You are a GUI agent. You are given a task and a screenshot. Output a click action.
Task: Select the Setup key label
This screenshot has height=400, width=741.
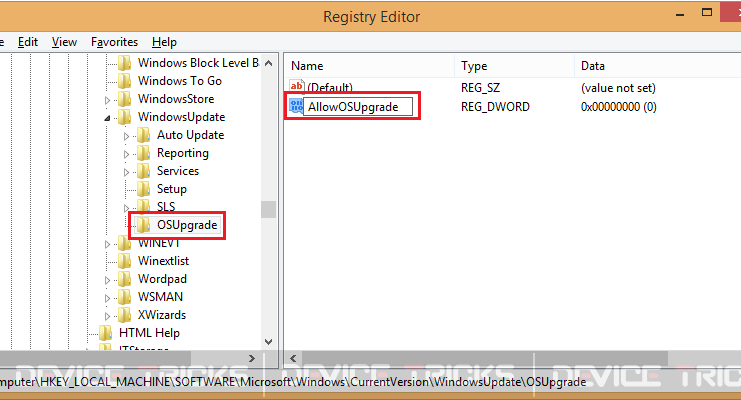172,189
